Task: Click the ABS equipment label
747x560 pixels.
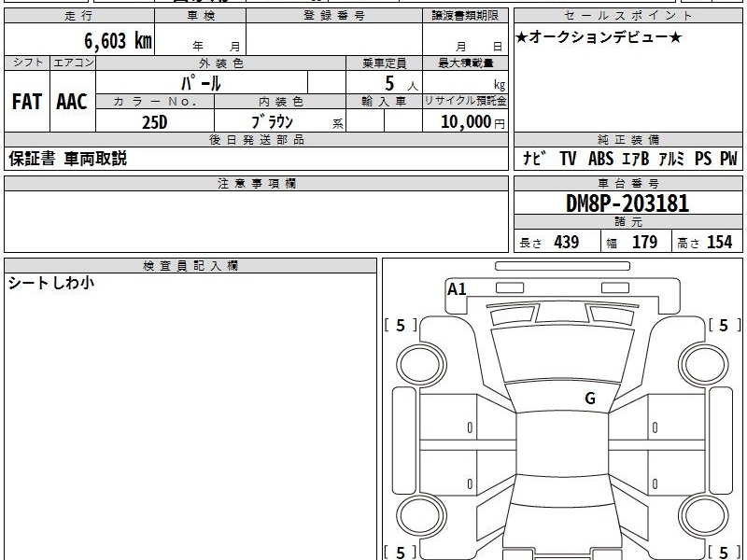Action: (x=600, y=158)
